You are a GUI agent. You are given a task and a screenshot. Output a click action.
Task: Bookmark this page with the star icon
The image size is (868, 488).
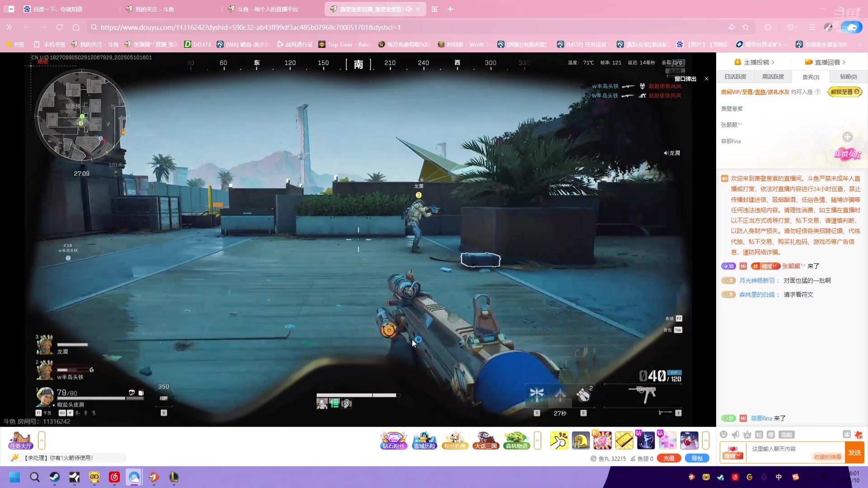(x=745, y=27)
